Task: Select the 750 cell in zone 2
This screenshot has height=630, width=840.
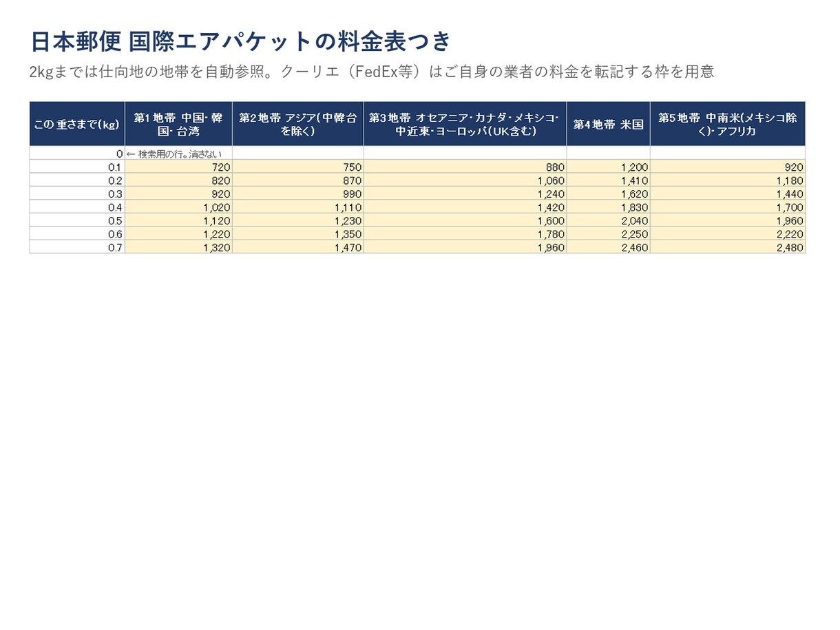Action: click(x=298, y=167)
